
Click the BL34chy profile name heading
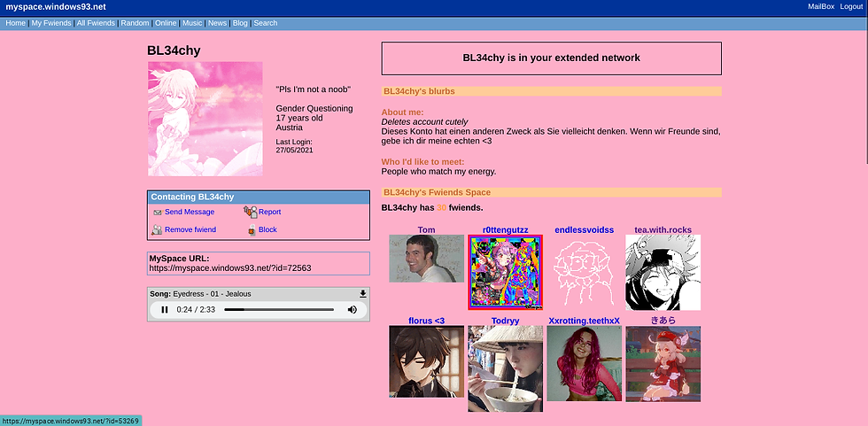pyautogui.click(x=174, y=50)
